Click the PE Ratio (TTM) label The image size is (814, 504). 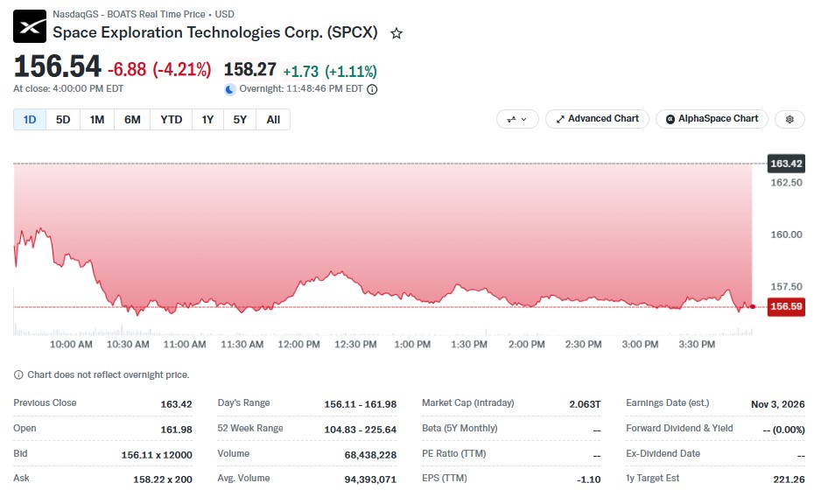tap(453, 453)
